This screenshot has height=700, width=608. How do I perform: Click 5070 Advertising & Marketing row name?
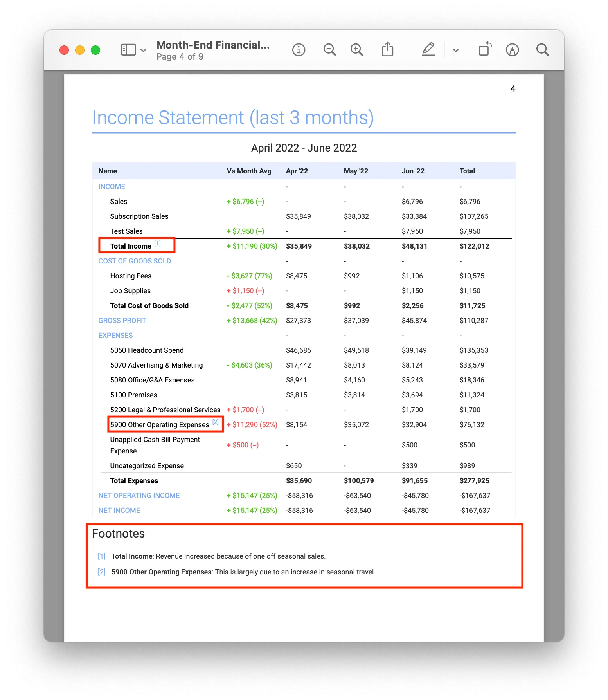click(156, 365)
